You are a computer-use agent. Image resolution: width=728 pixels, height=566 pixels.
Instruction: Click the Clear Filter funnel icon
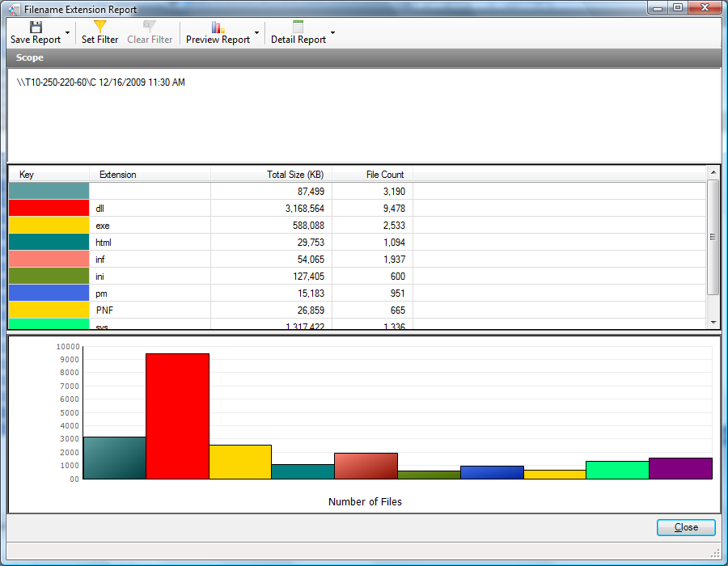click(149, 27)
